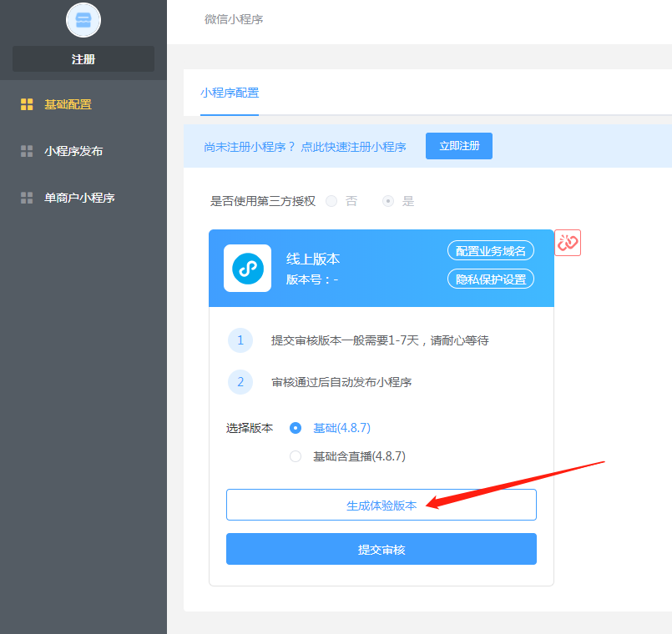Click the 立即注册 button
Image resolution: width=672 pixels, height=634 pixels.
tap(459, 146)
